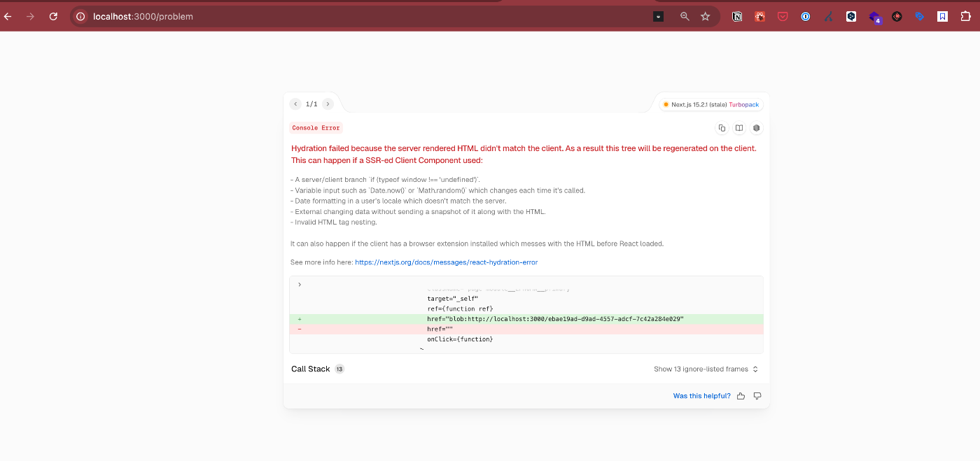This screenshot has height=461, width=980.
Task: Copy the error message using the copy icon
Action: (722, 128)
